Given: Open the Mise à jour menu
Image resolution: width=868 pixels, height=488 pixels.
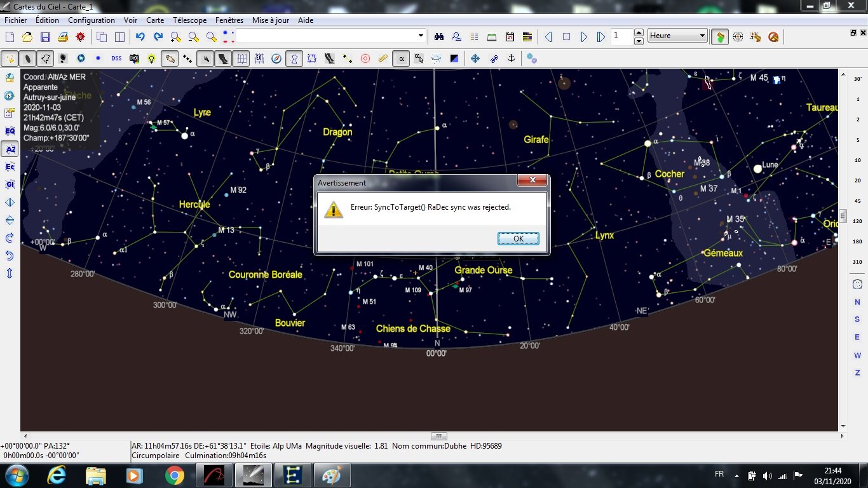Looking at the screenshot, I should pos(271,20).
